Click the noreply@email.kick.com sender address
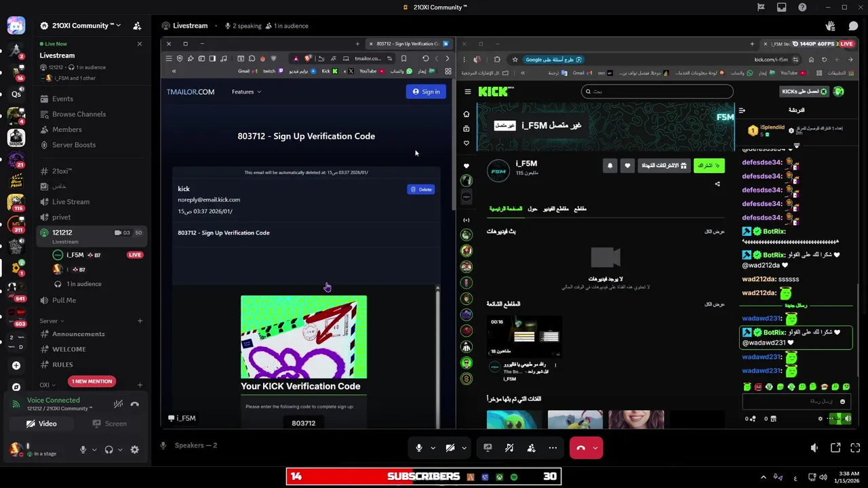 tap(209, 200)
